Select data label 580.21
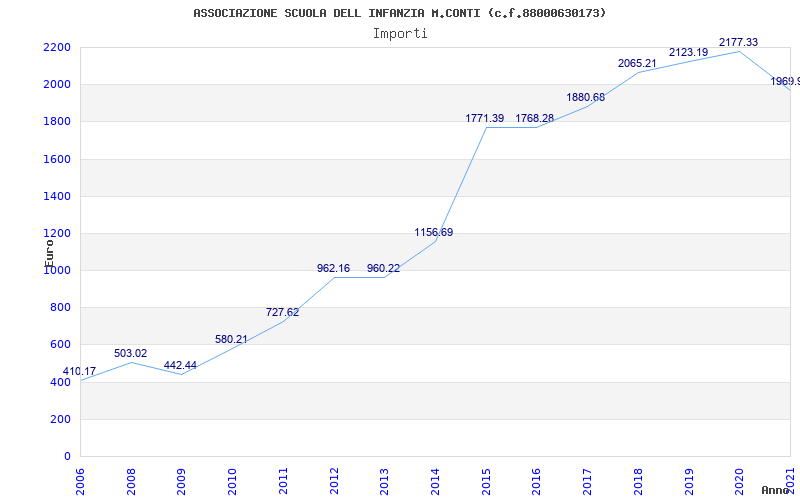 point(231,339)
